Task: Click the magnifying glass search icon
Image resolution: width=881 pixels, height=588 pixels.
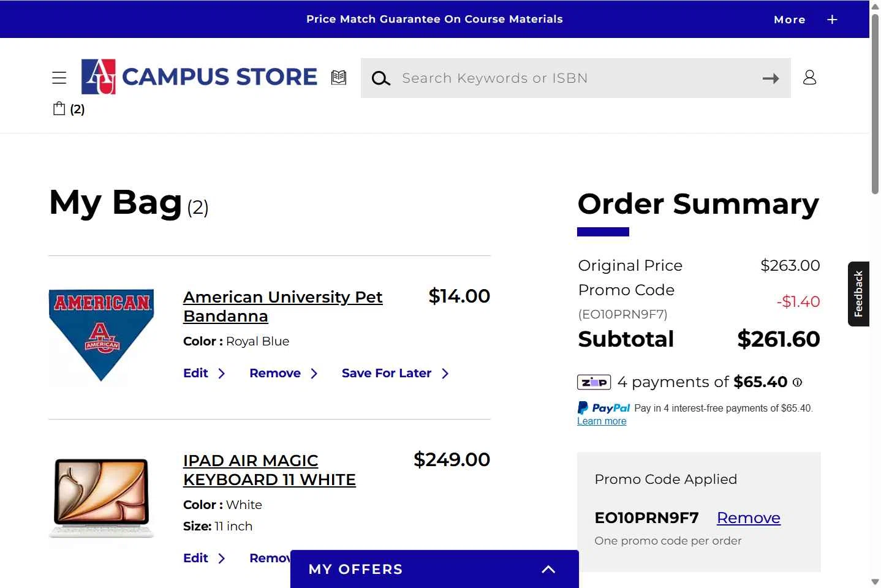Action: click(x=380, y=78)
